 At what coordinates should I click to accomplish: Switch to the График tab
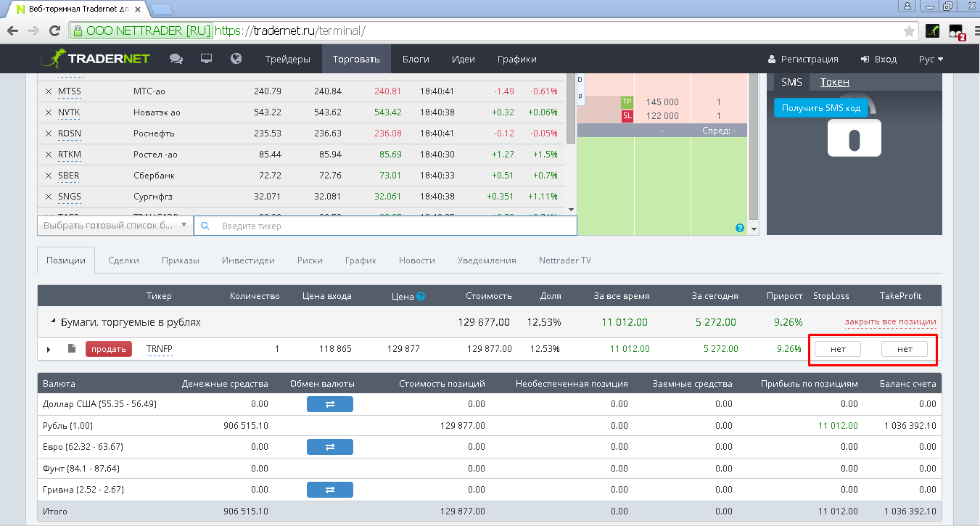(361, 260)
